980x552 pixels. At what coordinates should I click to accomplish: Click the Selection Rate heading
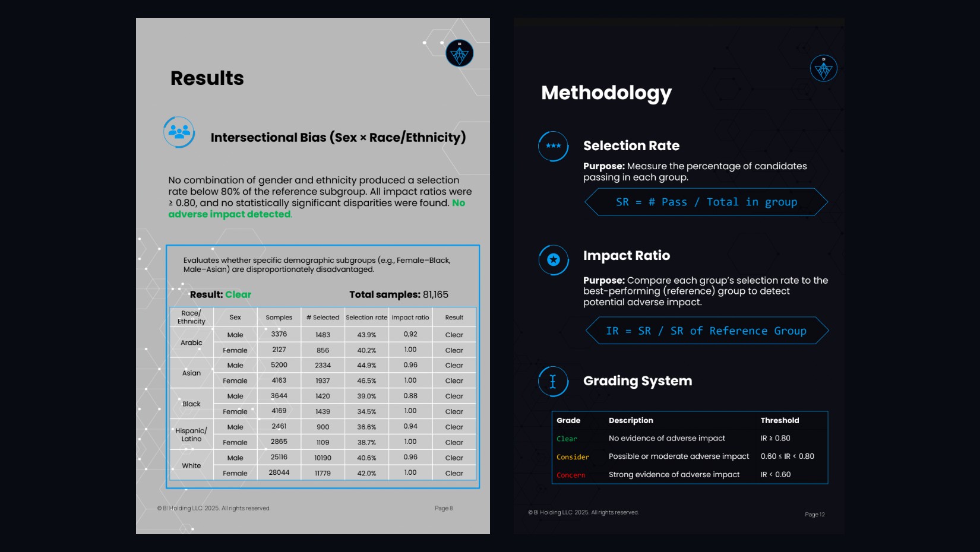(x=631, y=146)
